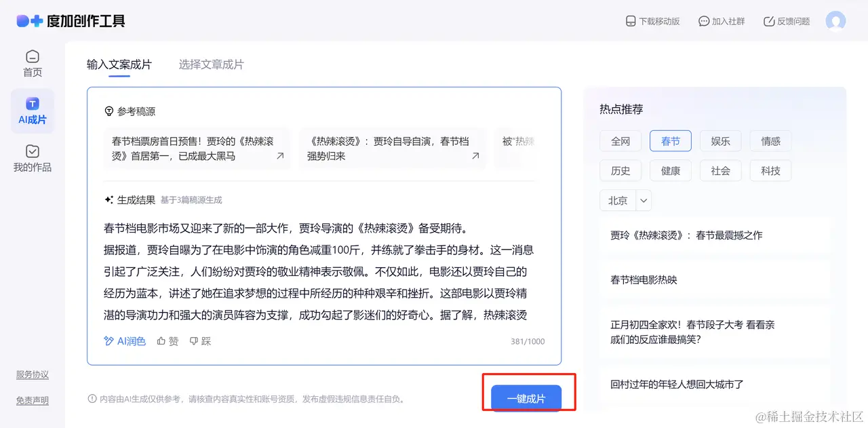Screen dimensions: 868x428
Task: Give a thumbs up 赞
Action: coord(167,341)
